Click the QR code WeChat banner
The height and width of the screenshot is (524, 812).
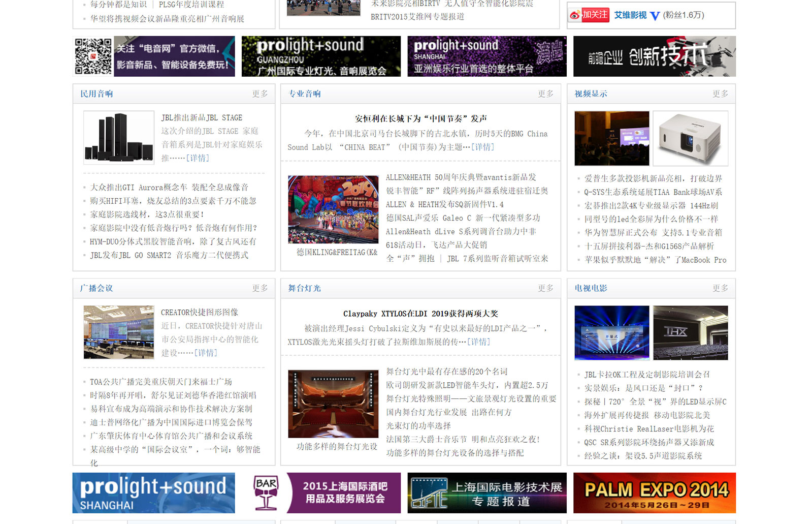click(154, 56)
